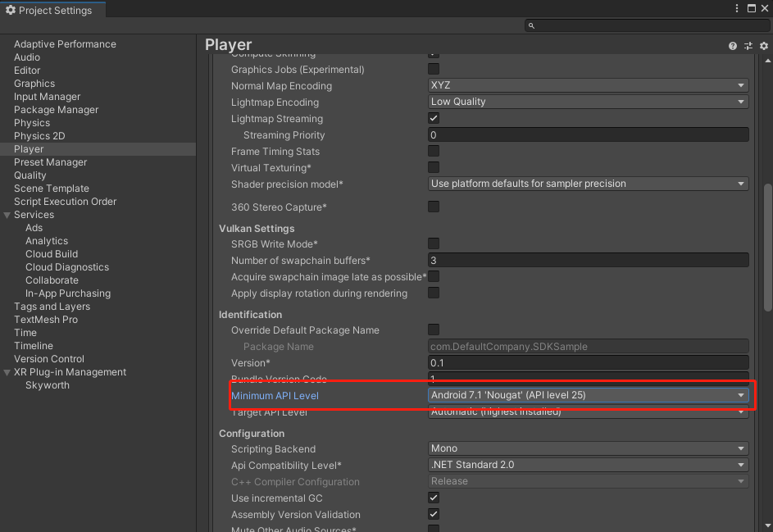
Task: Edit the Version field value 0.1
Action: [x=588, y=363]
